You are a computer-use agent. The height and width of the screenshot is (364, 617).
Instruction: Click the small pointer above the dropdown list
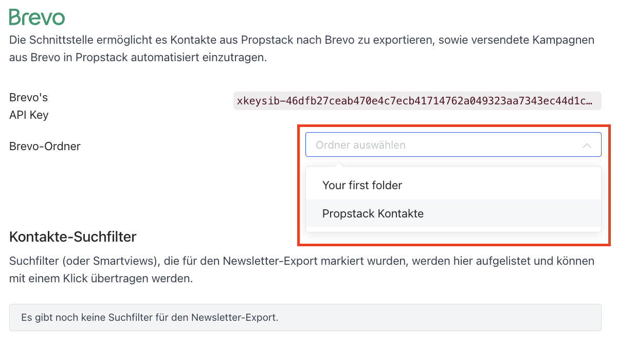coord(337,165)
